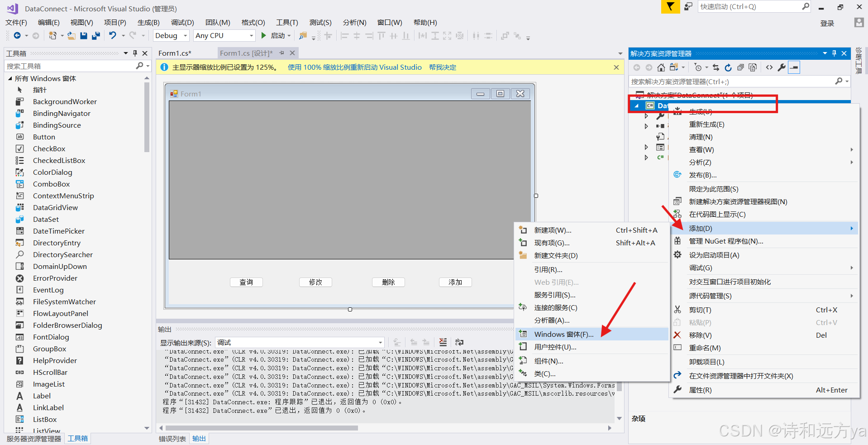The image size is (868, 445).
Task: Select DataGridView control in Toolbox
Action: (55, 207)
